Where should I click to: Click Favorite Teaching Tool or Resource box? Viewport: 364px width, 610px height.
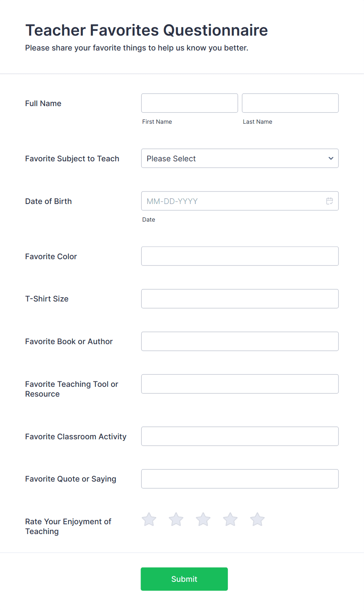click(x=240, y=384)
